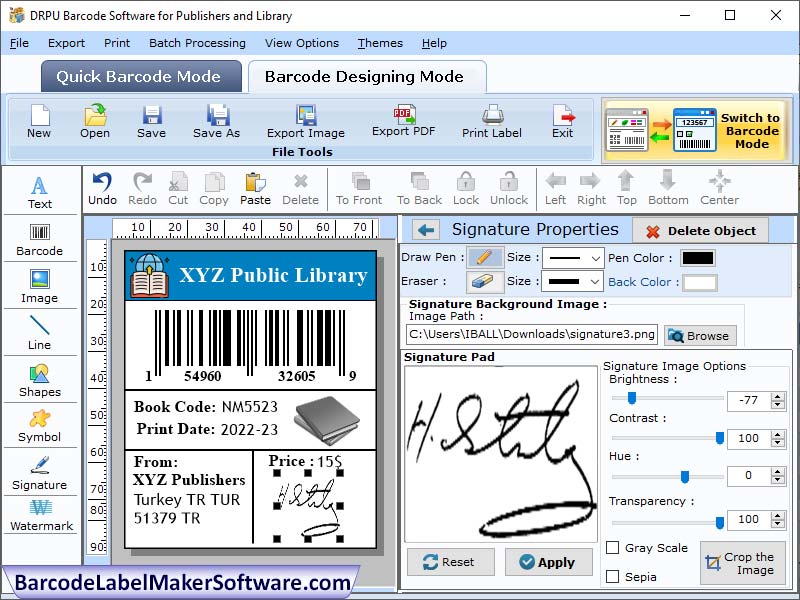Switch to Quick Barcode Mode tab
This screenshot has height=600, width=800.
click(140, 76)
